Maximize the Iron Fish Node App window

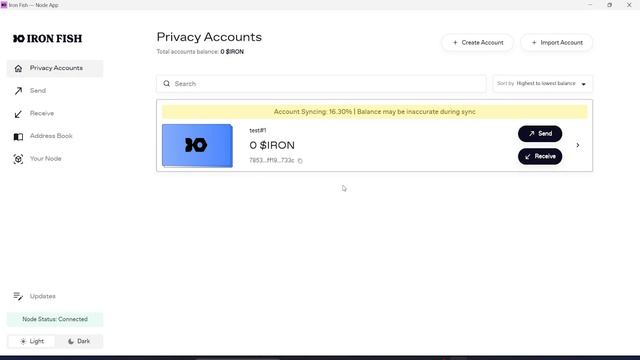609,5
